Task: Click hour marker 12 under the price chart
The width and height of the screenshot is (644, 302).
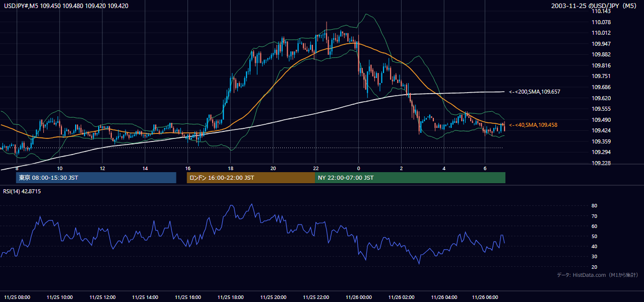Action: (102, 168)
